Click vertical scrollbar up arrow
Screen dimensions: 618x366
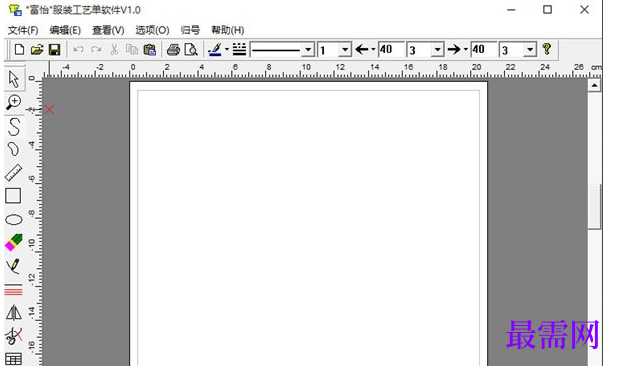coord(594,85)
